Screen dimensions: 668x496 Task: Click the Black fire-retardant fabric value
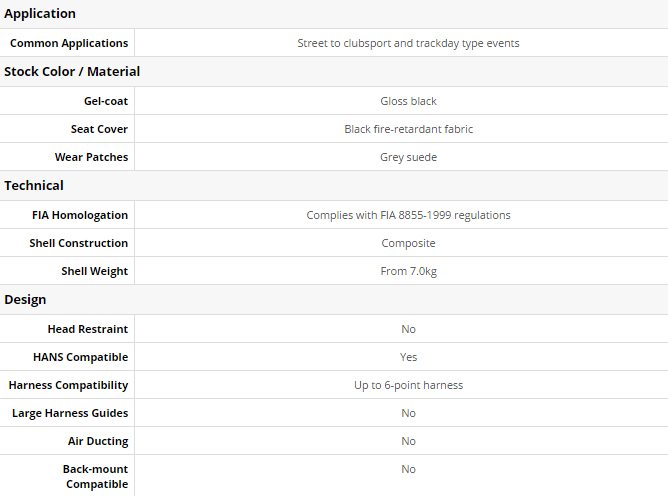(x=408, y=129)
